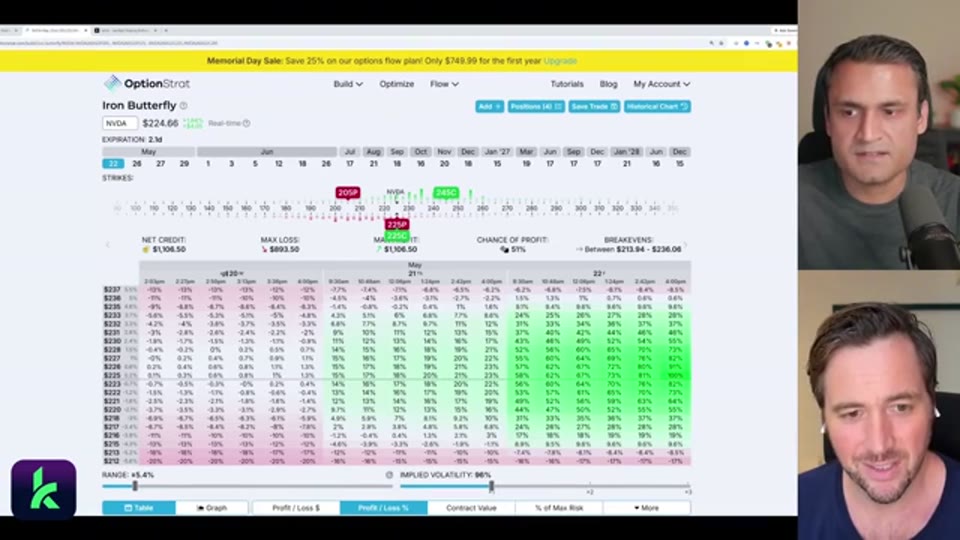Click the Max Loss $893.50 value

point(284,250)
